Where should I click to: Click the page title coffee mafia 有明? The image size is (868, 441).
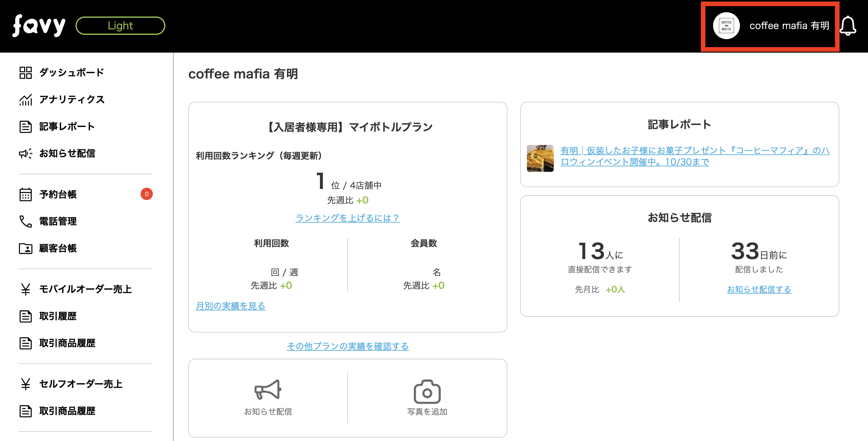tap(243, 74)
